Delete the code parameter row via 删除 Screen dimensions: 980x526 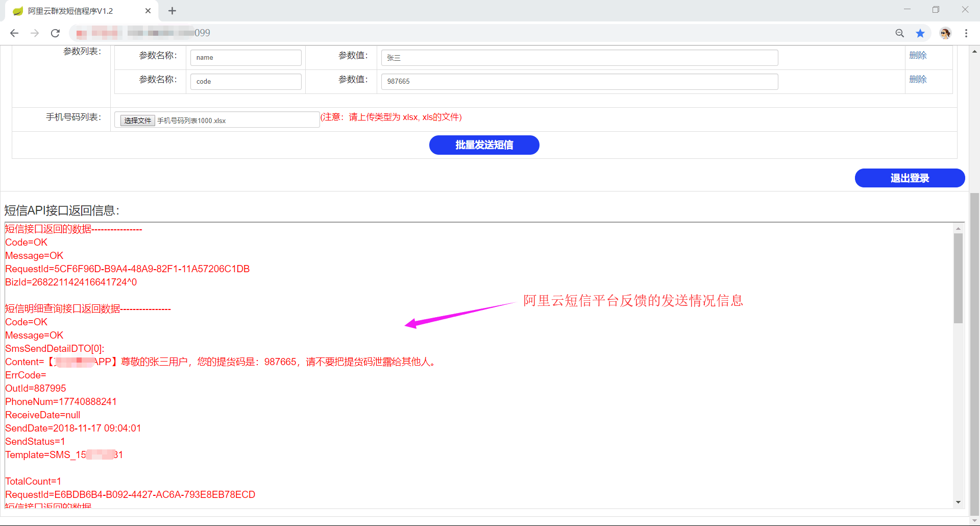pyautogui.click(x=918, y=79)
